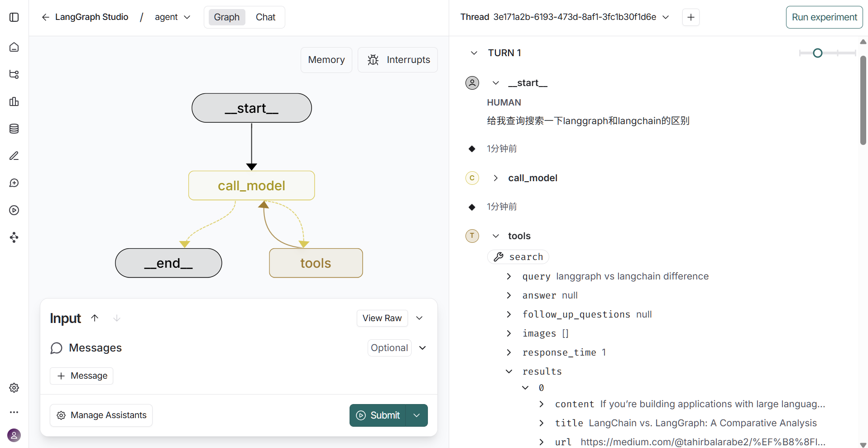Expand the follow_up_questions row
This screenshot has height=448, width=868.
(509, 314)
